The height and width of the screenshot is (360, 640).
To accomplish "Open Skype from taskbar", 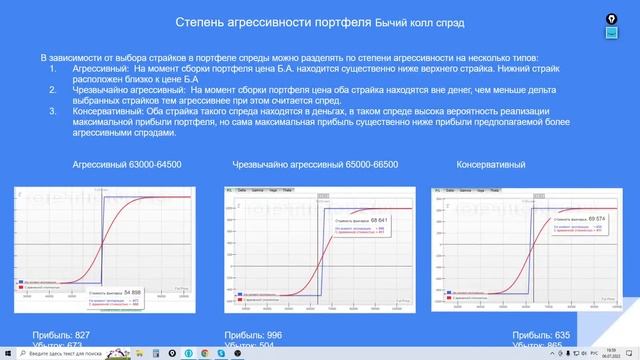I will [221, 353].
